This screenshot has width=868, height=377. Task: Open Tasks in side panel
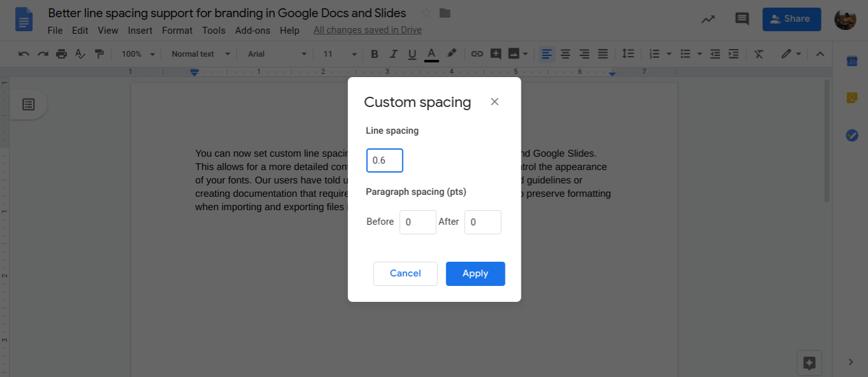click(x=852, y=135)
